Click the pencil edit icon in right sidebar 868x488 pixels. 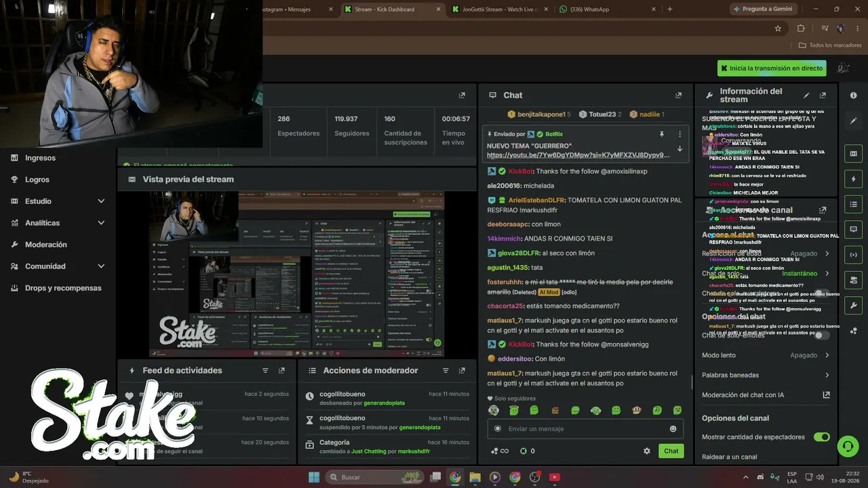(x=853, y=121)
